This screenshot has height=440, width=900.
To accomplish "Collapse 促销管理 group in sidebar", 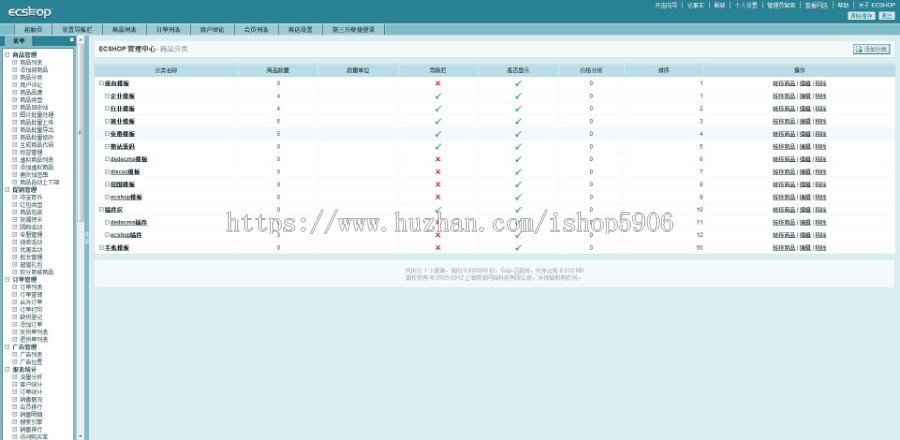I will click(7, 189).
